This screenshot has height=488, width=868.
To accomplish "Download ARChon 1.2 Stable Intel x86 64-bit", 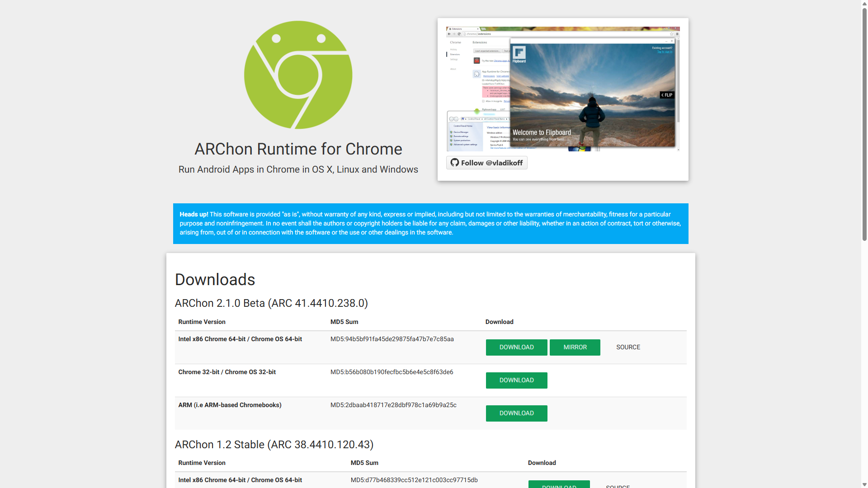I will [559, 484].
